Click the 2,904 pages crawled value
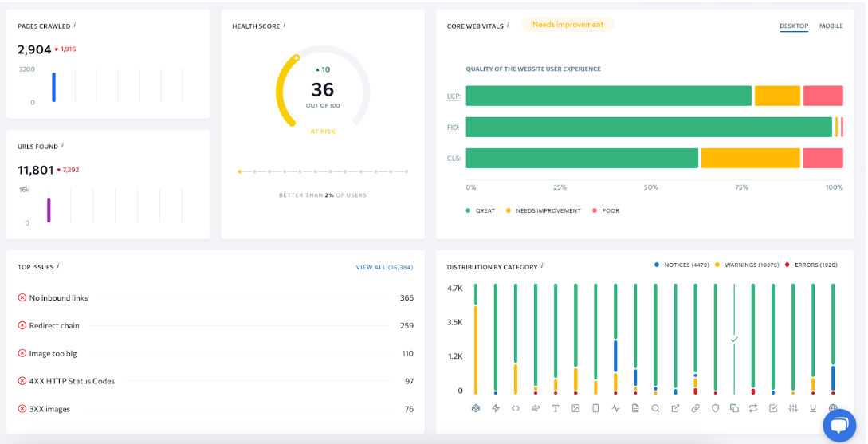The width and height of the screenshot is (868, 444). point(34,49)
